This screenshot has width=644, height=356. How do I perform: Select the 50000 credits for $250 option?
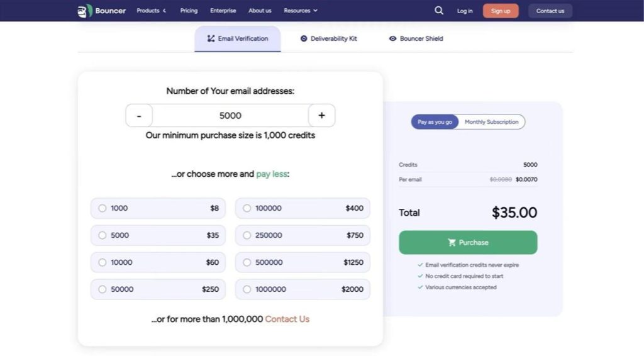click(158, 289)
